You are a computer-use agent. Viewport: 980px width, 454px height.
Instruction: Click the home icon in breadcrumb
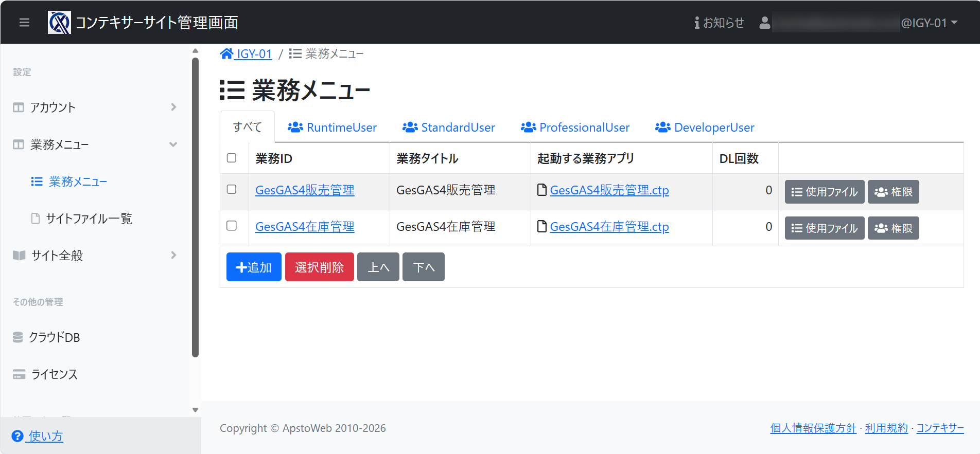pyautogui.click(x=226, y=54)
